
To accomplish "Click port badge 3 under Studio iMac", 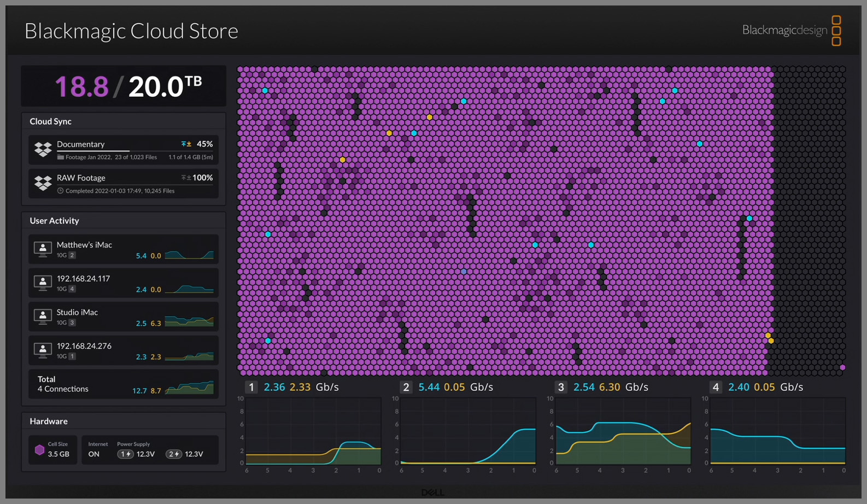I will pyautogui.click(x=72, y=323).
